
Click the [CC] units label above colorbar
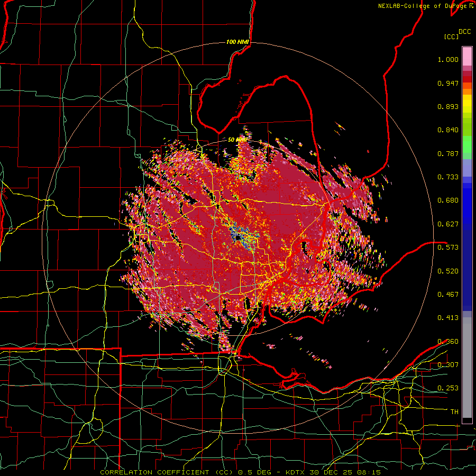(452, 36)
